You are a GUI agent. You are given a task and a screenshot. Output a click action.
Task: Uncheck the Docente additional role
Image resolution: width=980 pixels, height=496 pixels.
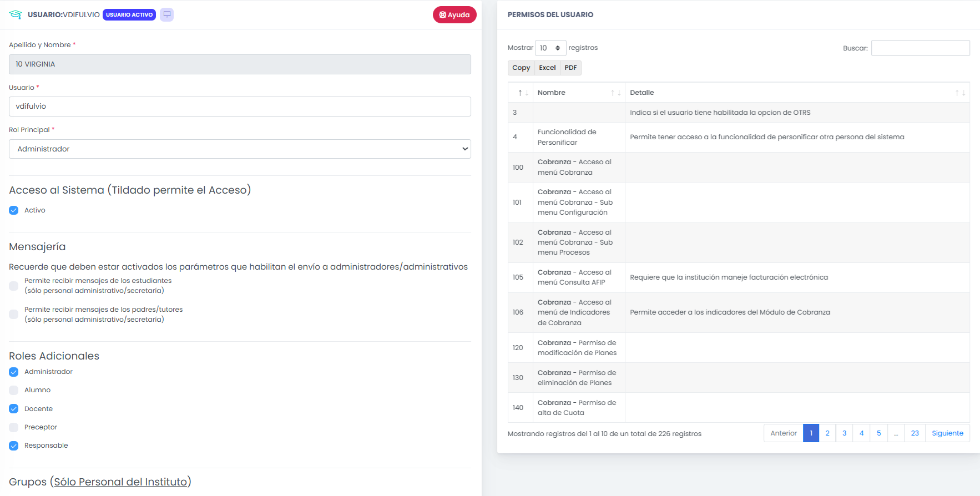[14, 409]
